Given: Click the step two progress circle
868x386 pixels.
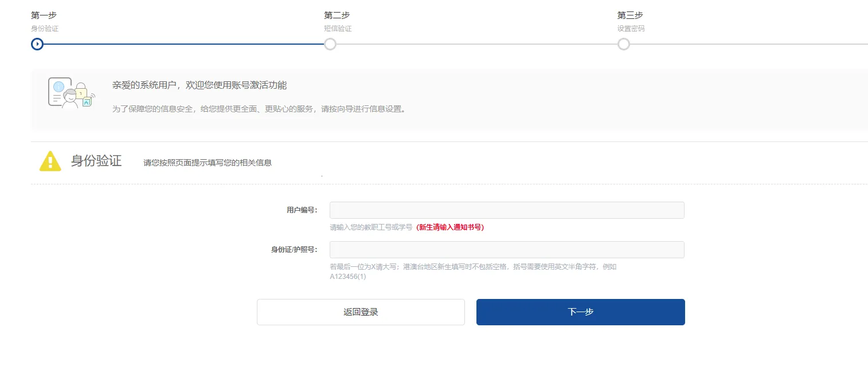Looking at the screenshot, I should (x=330, y=44).
